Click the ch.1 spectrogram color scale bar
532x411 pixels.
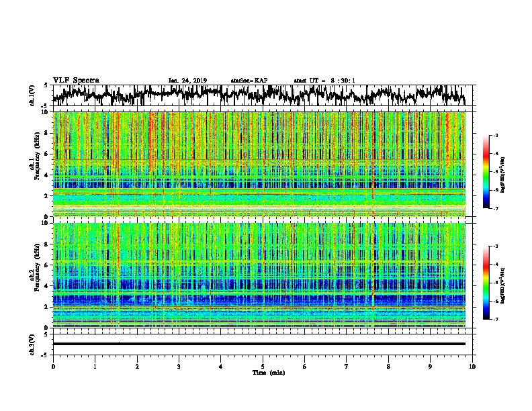click(x=486, y=172)
